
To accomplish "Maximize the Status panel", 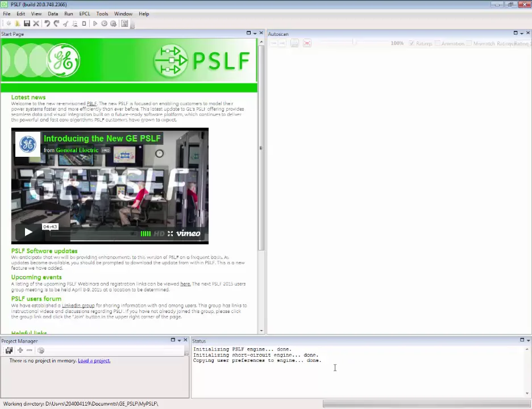I will (522, 340).
